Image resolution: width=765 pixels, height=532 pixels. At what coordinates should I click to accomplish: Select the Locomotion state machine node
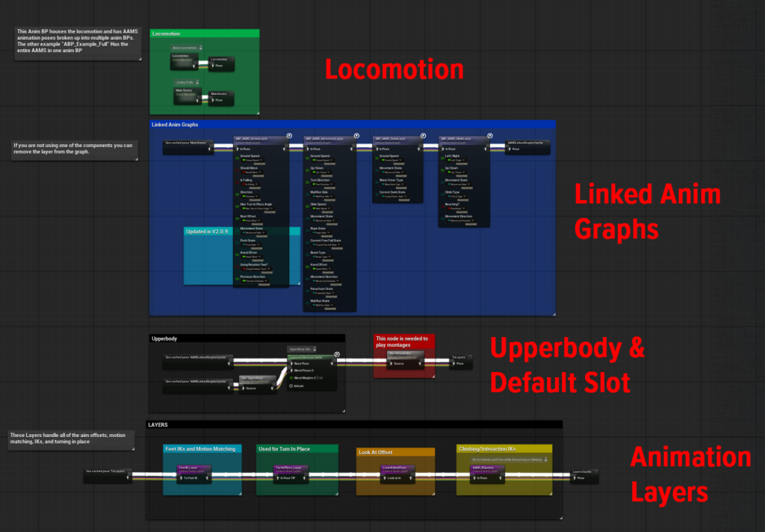(x=184, y=57)
